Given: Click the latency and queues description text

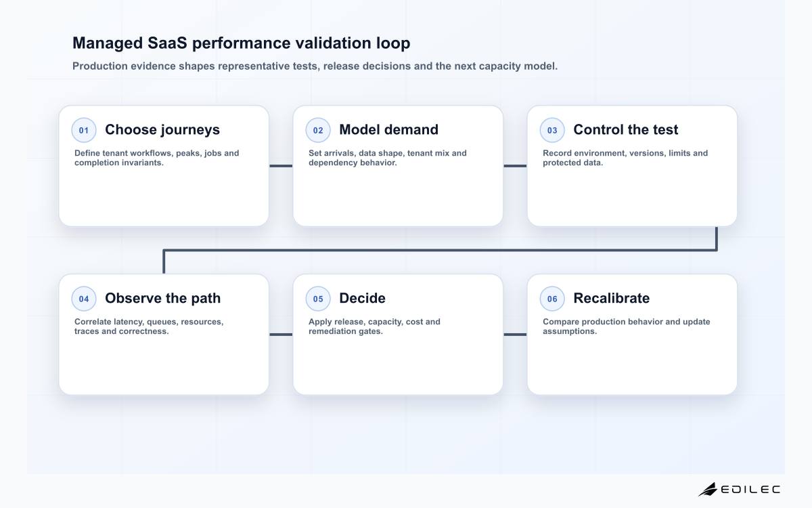Looking at the screenshot, I should click(149, 326).
